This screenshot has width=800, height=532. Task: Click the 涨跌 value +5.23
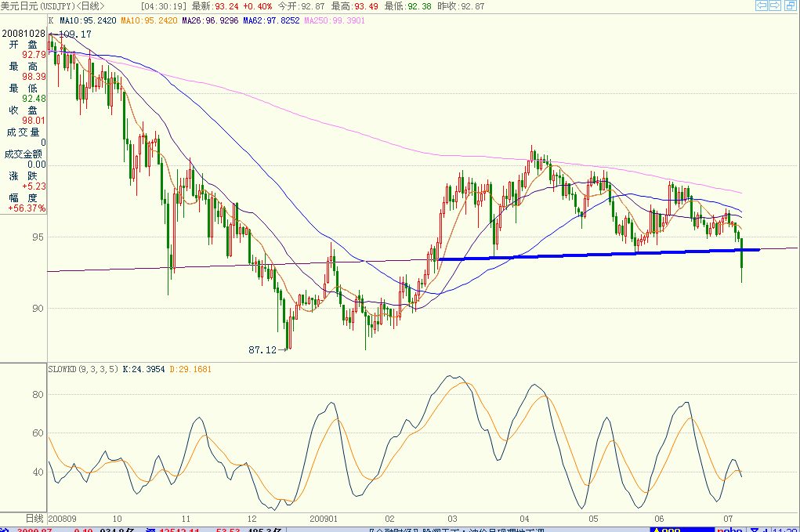(x=34, y=186)
